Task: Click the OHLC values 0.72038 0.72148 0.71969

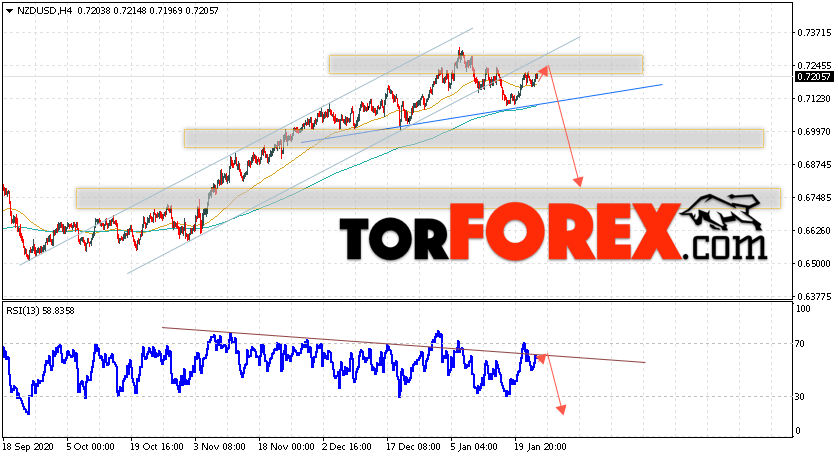Action: coord(129,11)
